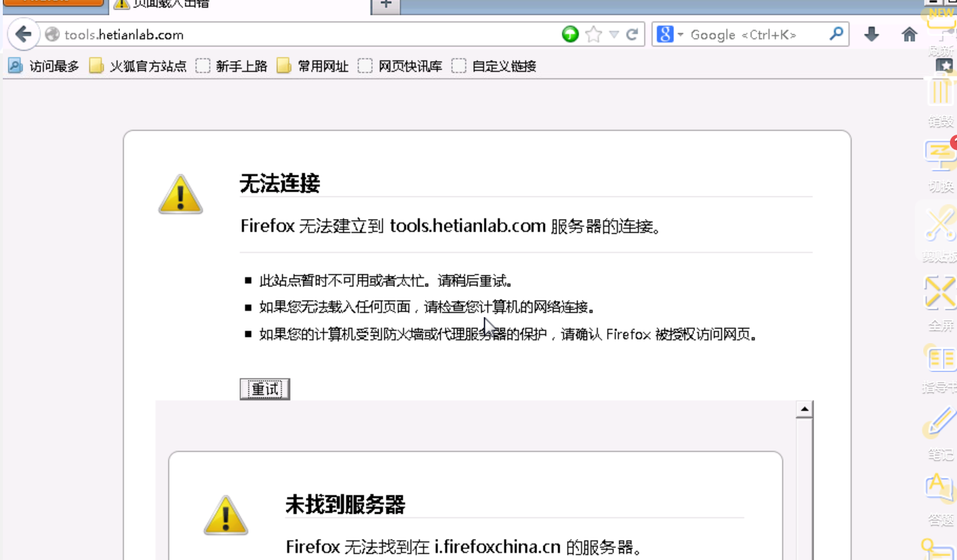
Task: Click the yellow warning icon beside 无法连接
Action: [x=180, y=194]
